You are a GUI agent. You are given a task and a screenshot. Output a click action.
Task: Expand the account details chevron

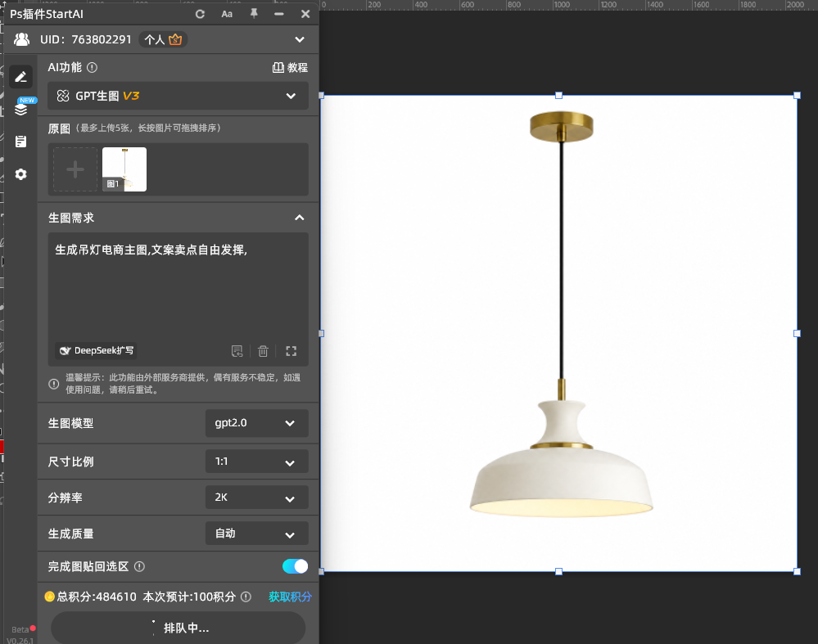click(x=300, y=39)
